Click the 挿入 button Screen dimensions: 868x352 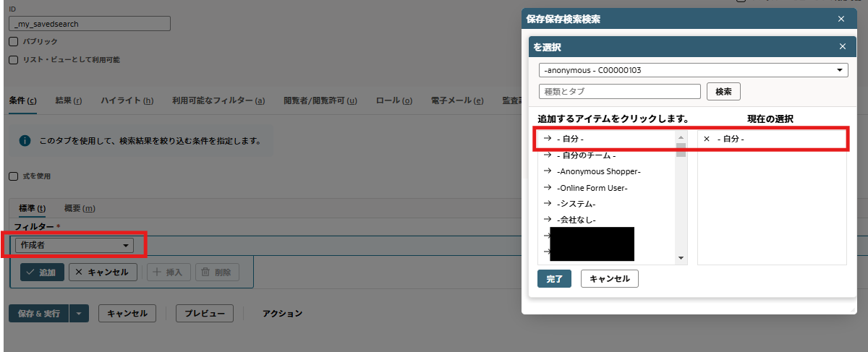pos(169,272)
